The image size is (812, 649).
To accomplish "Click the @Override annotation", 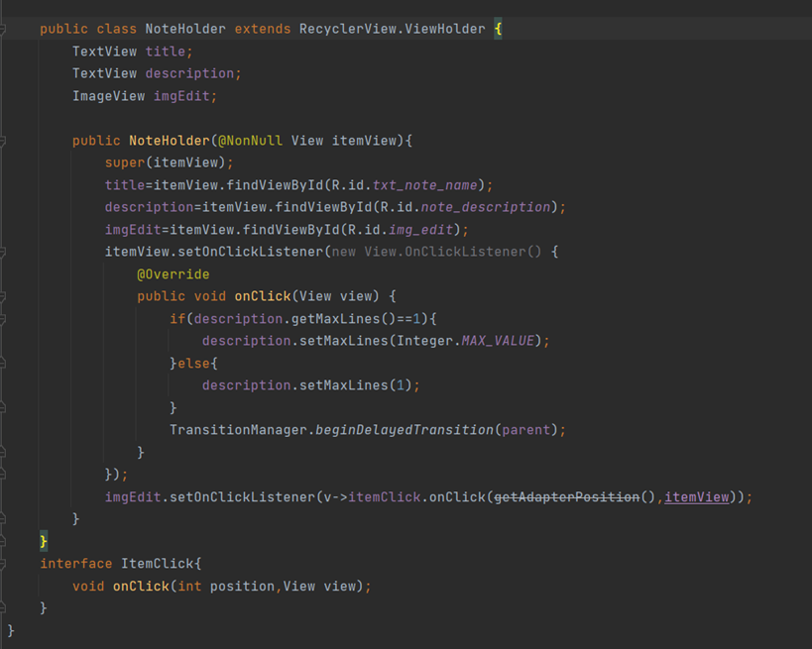I will (x=173, y=274).
